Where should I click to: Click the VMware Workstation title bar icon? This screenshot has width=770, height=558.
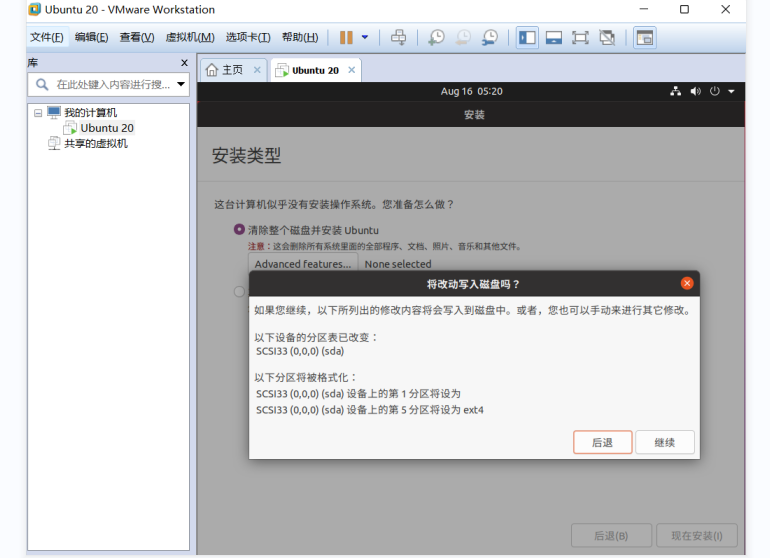tap(34, 9)
